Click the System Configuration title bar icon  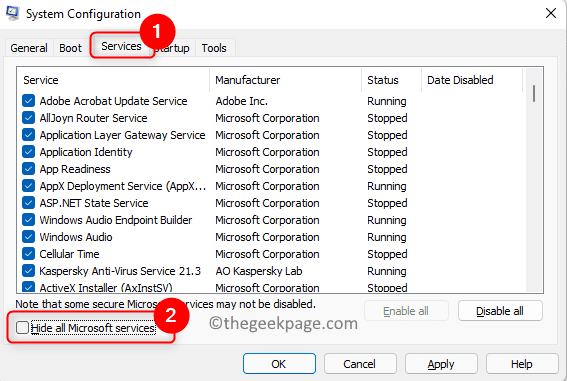pyautogui.click(x=12, y=13)
